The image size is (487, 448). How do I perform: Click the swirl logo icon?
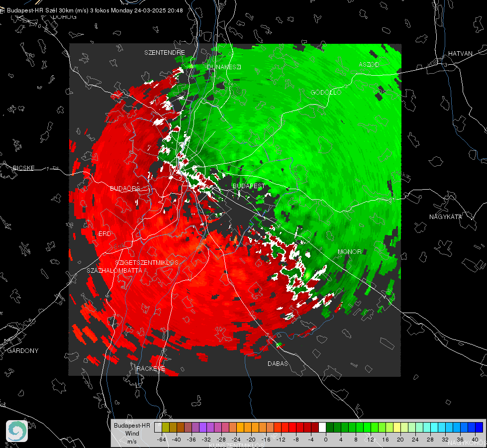pos(17,431)
